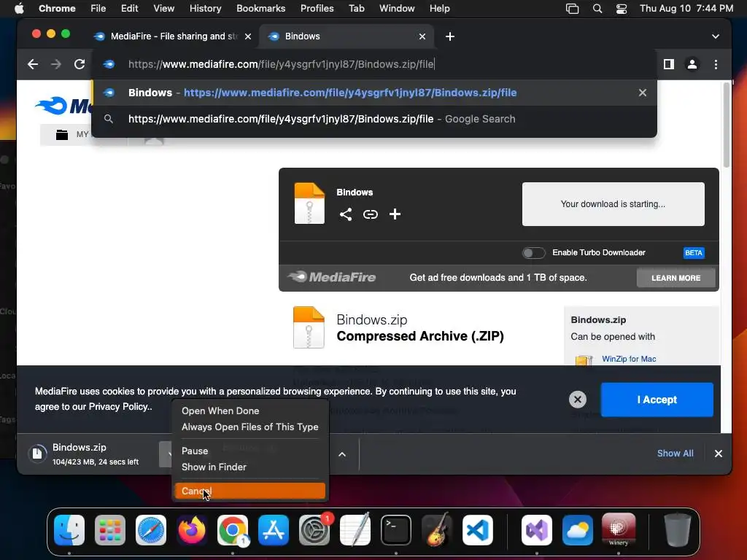Open Firefox from the Dock
The width and height of the screenshot is (747, 560).
192,529
